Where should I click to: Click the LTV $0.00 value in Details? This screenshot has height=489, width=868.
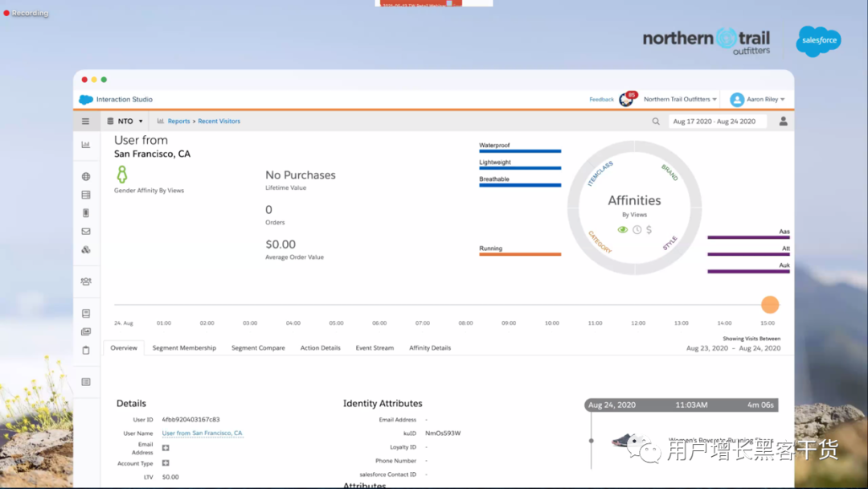pos(170,477)
